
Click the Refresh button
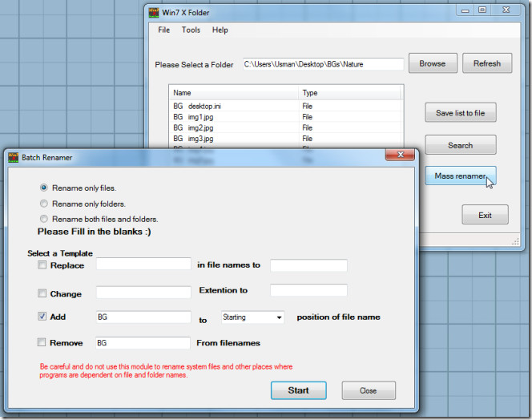487,63
